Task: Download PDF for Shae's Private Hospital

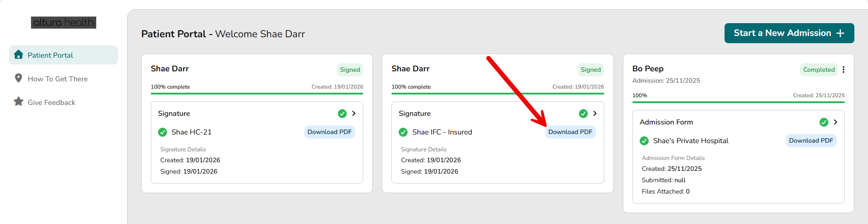Action: [811, 141]
